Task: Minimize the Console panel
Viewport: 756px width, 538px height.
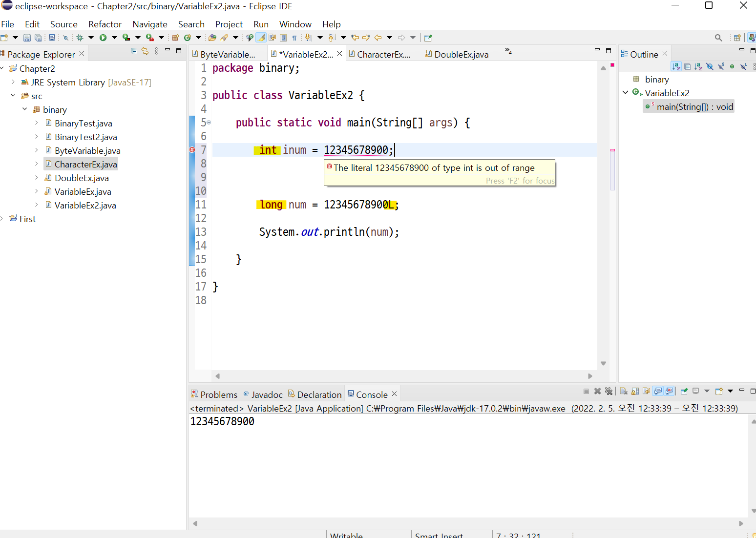Action: 742,390
